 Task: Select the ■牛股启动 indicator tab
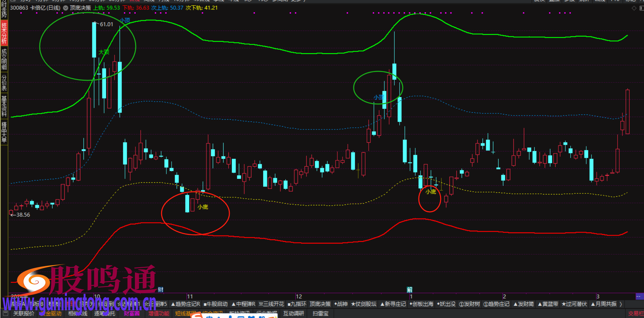coord(216,304)
